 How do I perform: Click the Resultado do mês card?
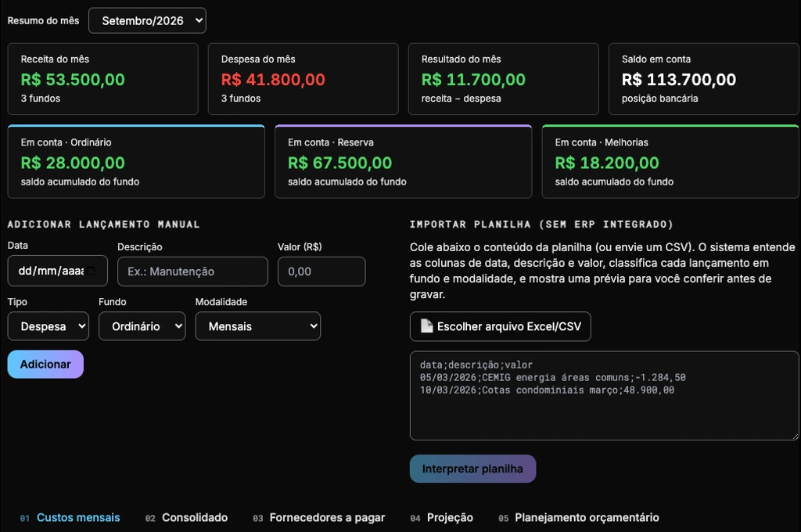coord(503,79)
